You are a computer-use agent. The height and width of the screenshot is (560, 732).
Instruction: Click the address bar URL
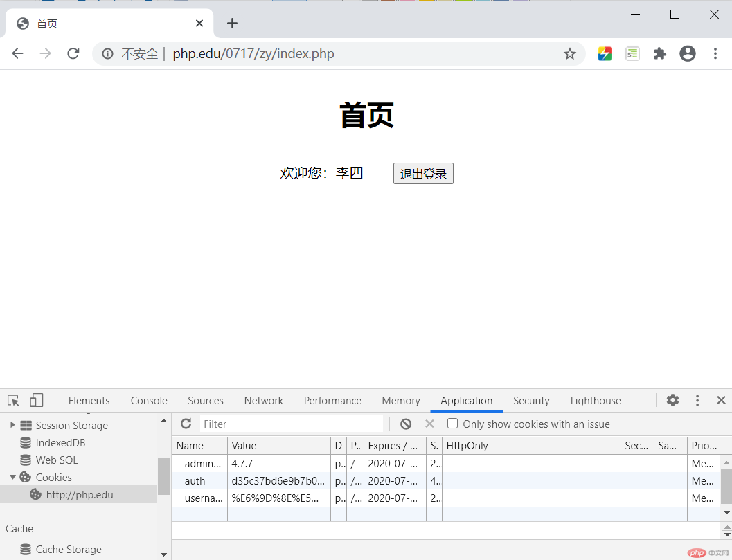[253, 54]
